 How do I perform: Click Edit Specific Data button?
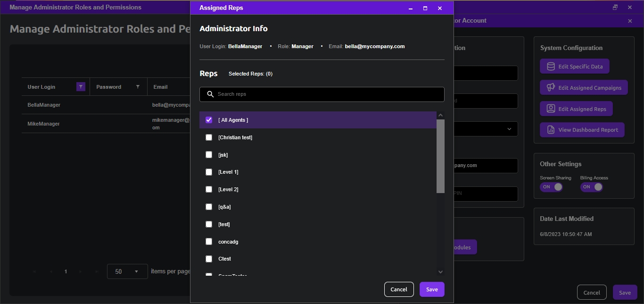pos(574,67)
